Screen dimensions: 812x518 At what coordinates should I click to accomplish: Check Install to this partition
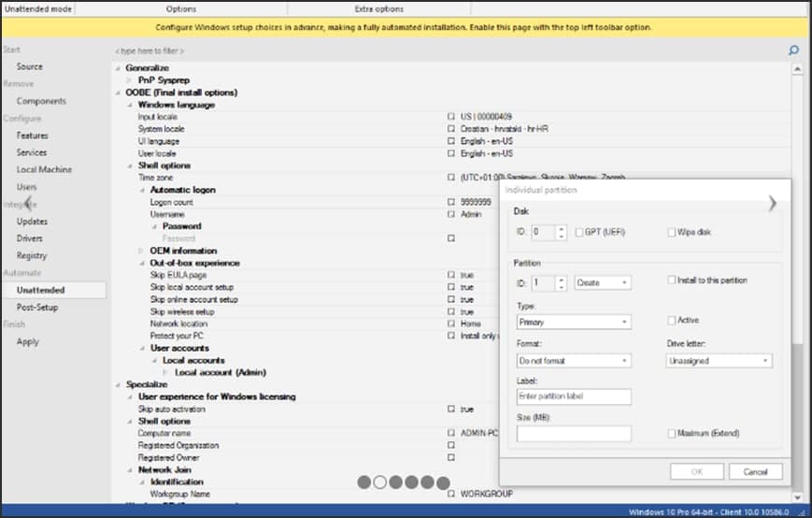671,281
